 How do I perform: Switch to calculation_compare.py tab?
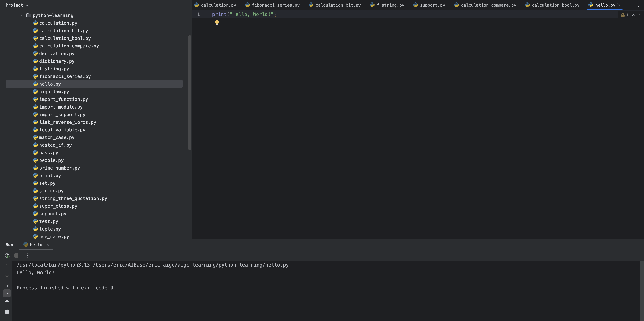pos(485,5)
